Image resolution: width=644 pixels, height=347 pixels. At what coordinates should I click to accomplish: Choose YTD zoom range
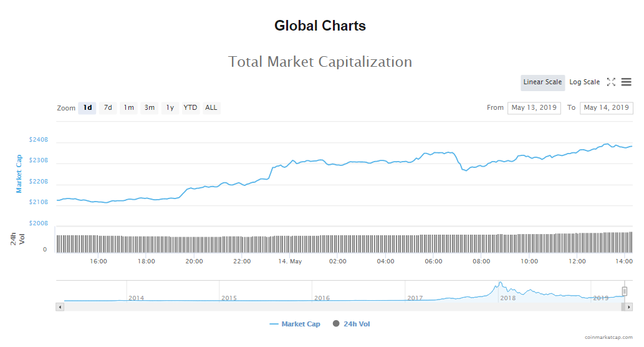tap(190, 108)
